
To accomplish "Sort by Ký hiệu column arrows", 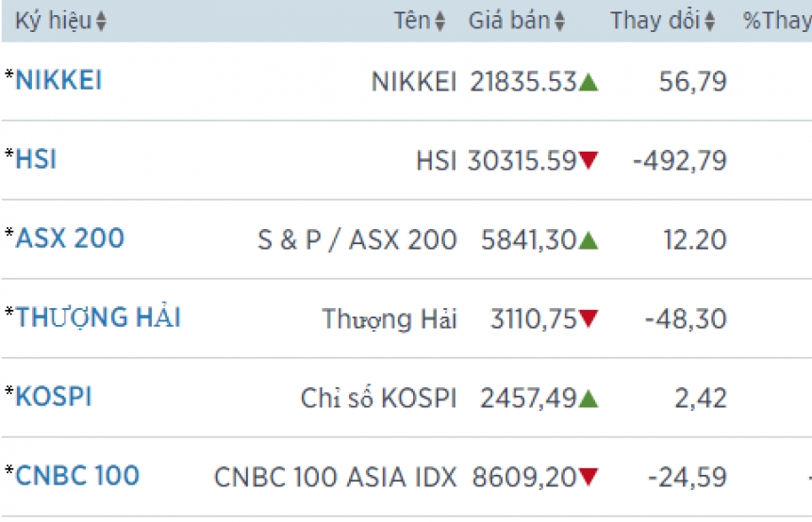I will click(x=101, y=22).
